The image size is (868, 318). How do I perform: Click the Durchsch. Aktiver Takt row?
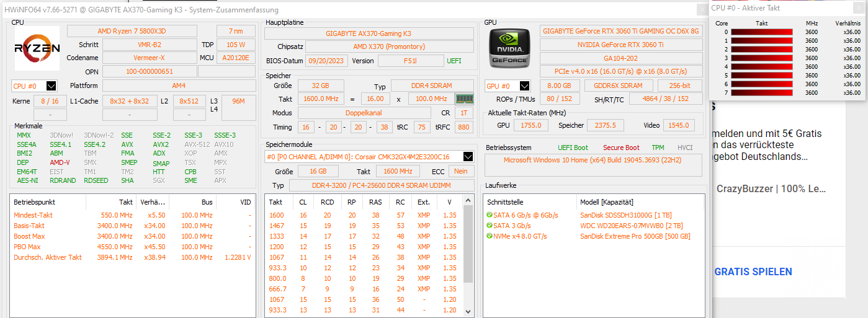click(x=132, y=257)
